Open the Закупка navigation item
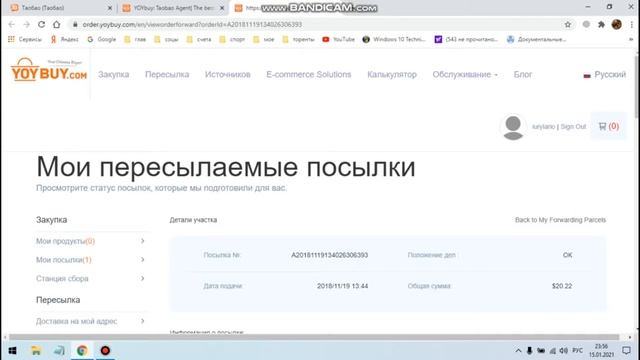Image resolution: width=640 pixels, height=360 pixels. pos(113,75)
